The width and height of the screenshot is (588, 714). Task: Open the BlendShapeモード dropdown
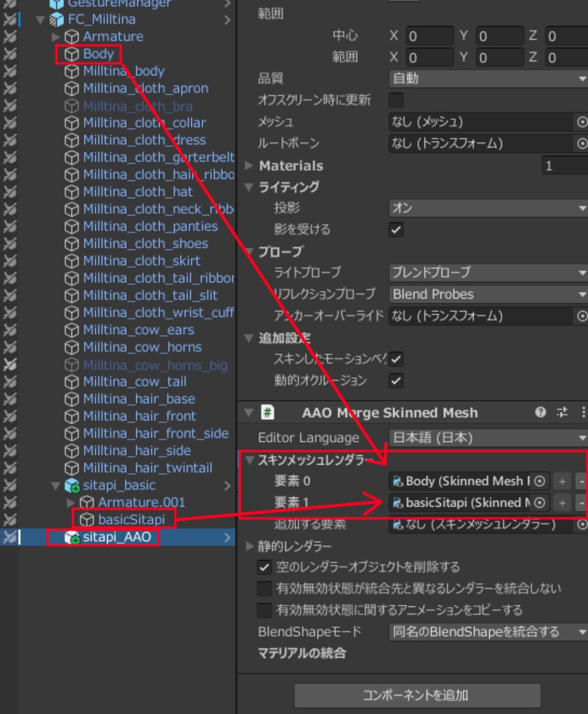click(x=488, y=632)
